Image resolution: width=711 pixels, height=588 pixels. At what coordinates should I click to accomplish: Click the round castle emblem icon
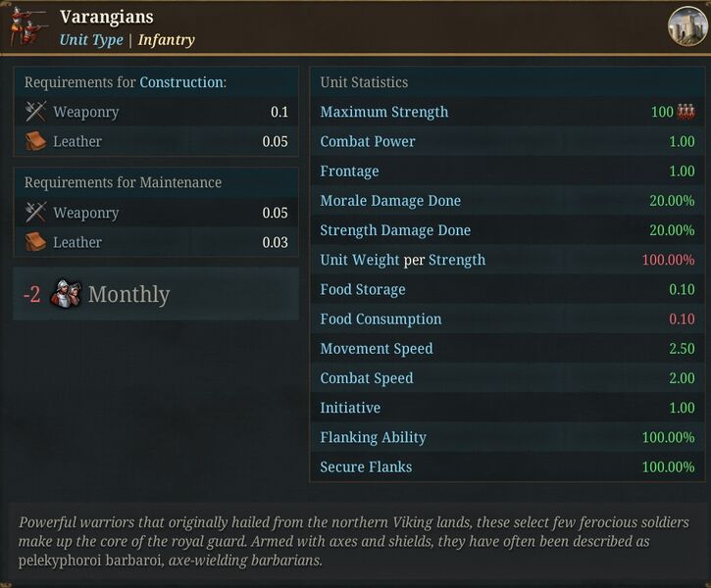(x=687, y=26)
